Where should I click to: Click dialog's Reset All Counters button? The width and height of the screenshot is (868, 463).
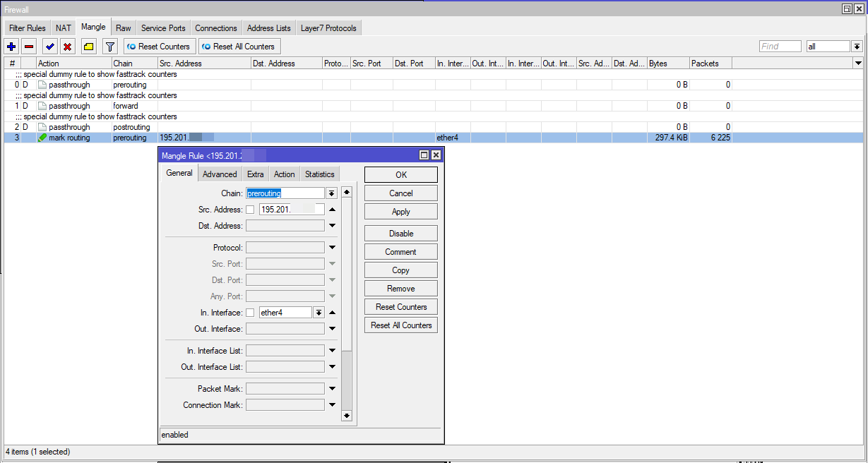(x=401, y=325)
